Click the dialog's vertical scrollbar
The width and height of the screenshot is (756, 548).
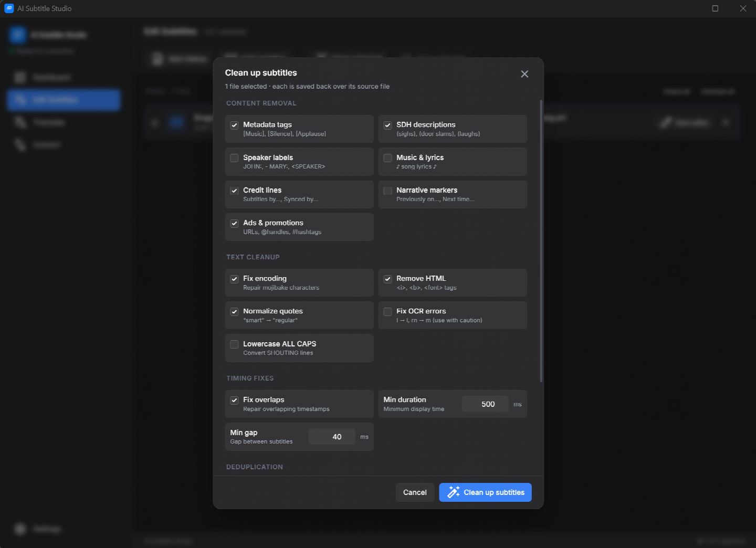pos(541,240)
